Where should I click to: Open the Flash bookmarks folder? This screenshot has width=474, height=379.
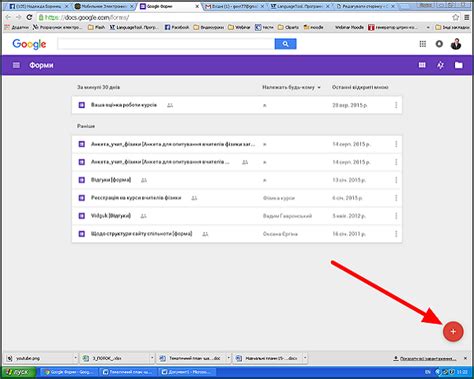click(96, 27)
